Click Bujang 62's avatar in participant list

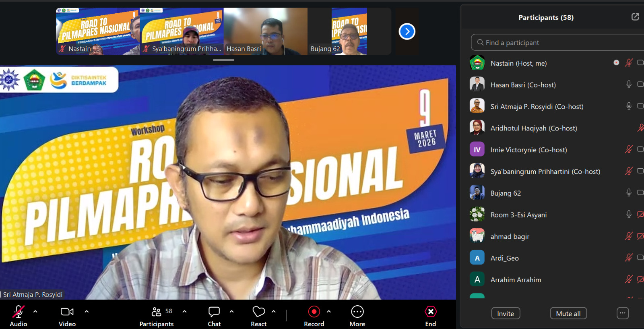point(477,193)
